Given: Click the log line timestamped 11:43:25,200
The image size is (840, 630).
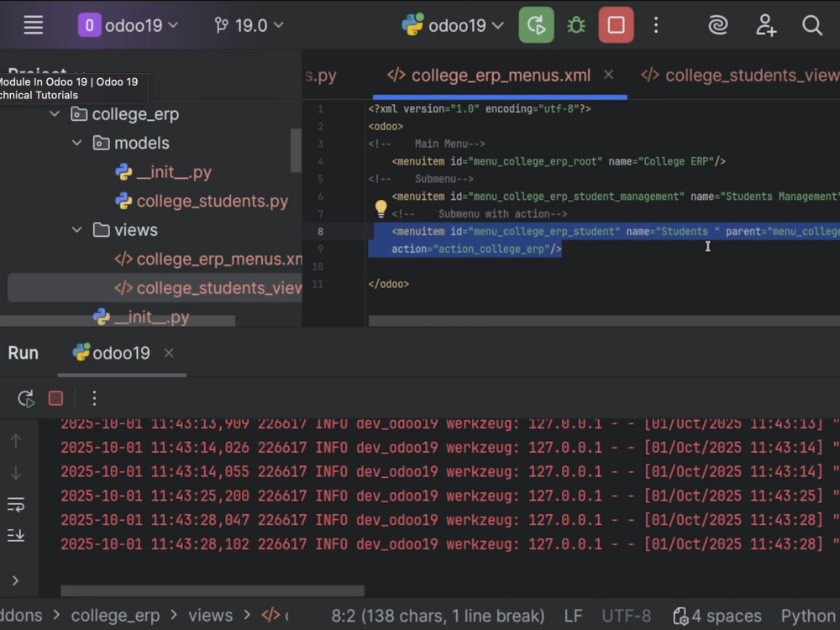Looking at the screenshot, I should [450, 496].
